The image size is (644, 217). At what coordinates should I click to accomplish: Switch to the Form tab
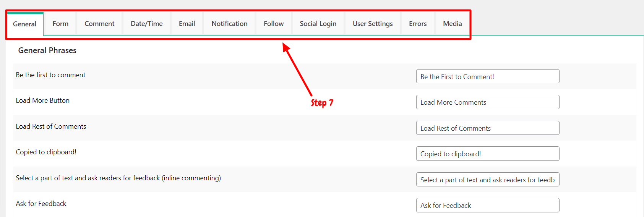(x=60, y=24)
